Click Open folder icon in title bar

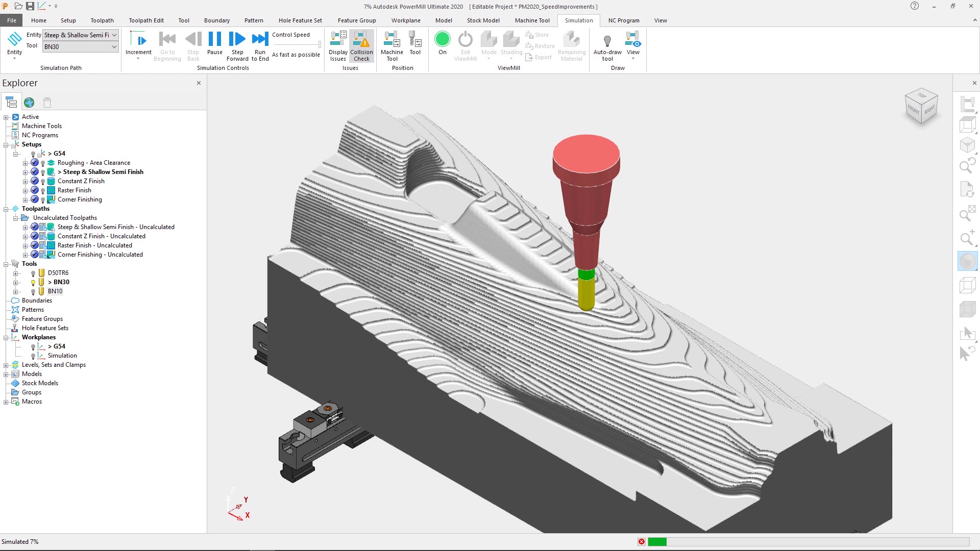18,6
